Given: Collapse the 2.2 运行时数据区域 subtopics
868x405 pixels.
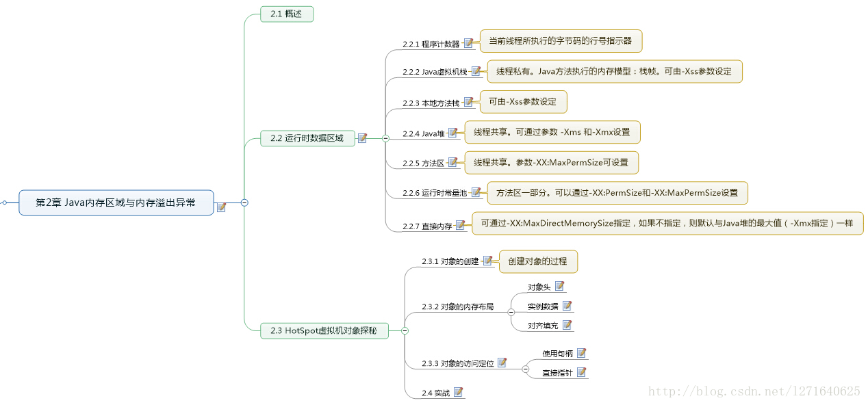Looking at the screenshot, I should (x=385, y=138).
